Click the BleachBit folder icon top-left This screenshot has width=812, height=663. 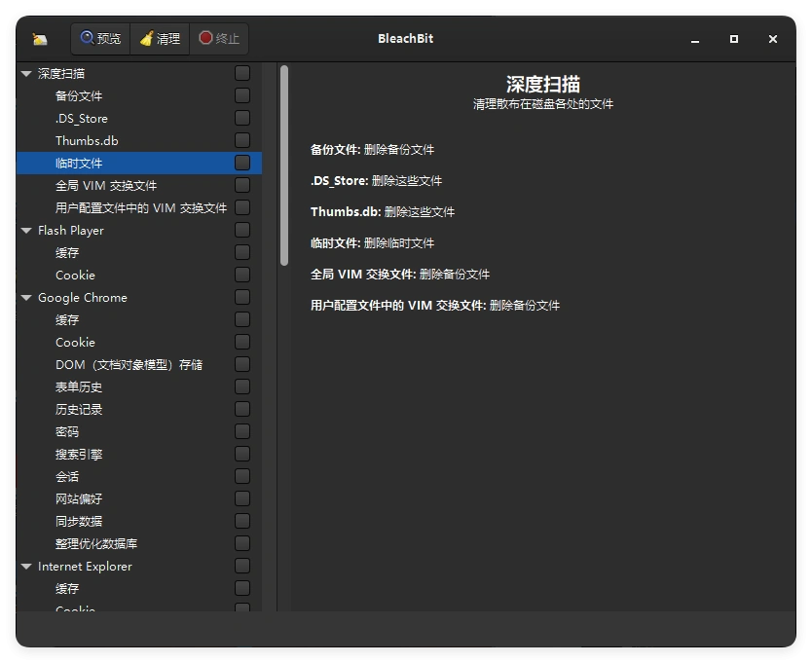(39, 39)
